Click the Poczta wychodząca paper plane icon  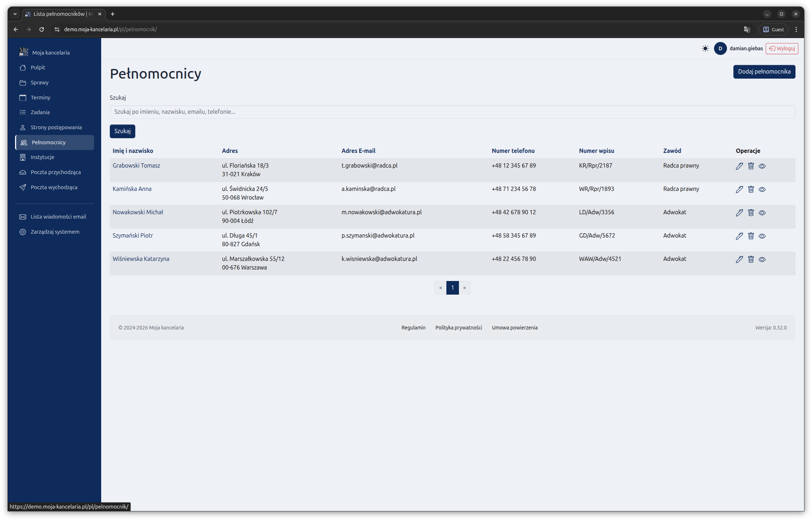click(x=23, y=187)
